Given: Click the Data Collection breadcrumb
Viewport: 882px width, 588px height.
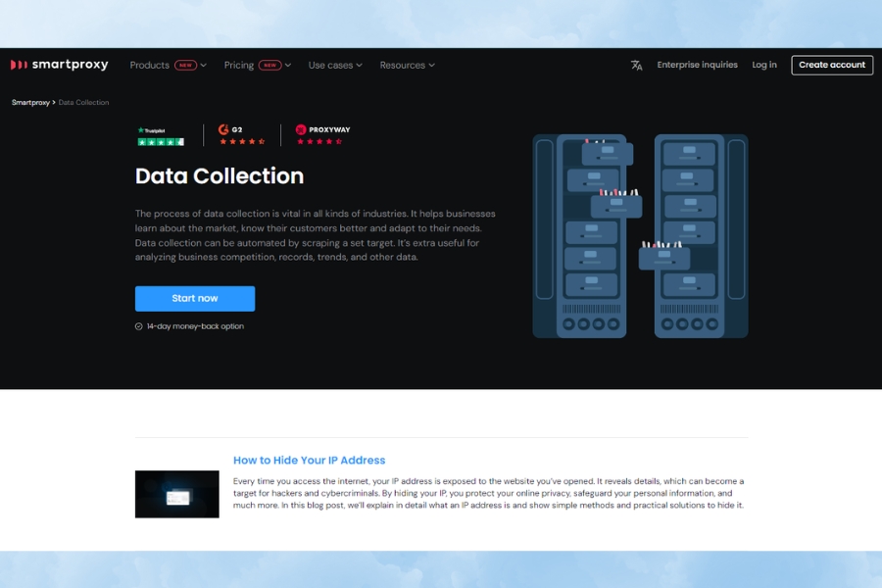Looking at the screenshot, I should pos(84,102).
